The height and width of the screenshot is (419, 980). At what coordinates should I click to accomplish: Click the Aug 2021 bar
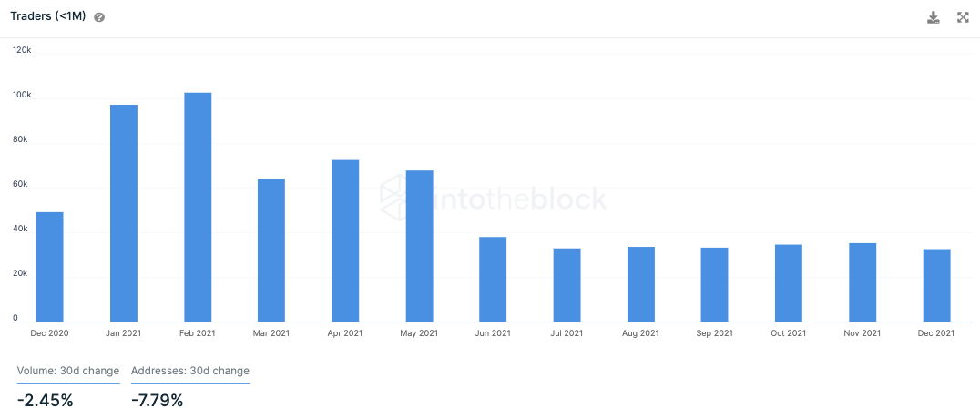(x=641, y=284)
